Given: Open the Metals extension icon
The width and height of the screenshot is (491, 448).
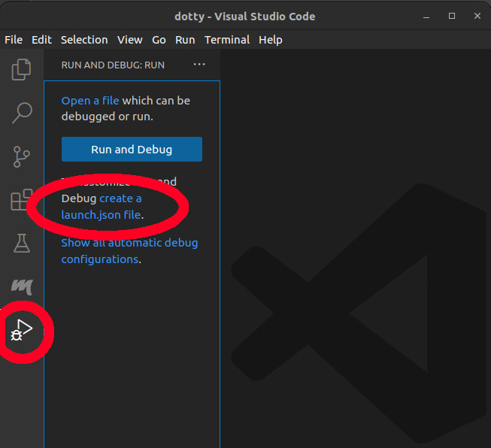Looking at the screenshot, I should (22, 286).
